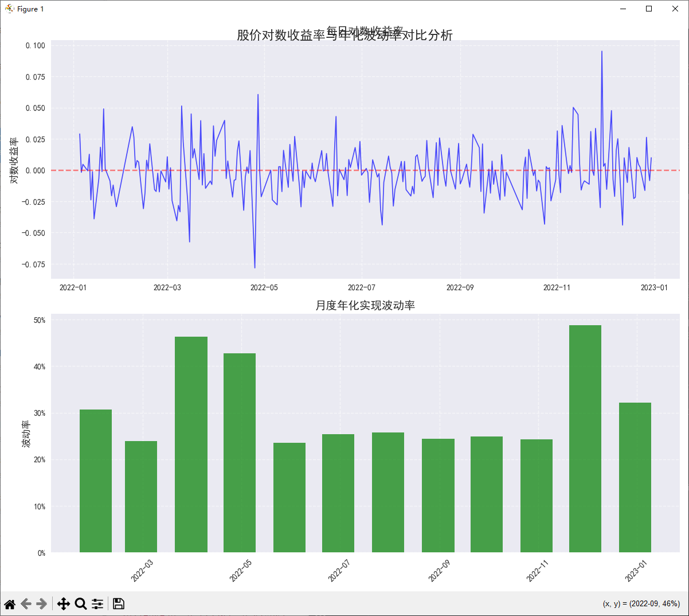Click the first green bar near 31%
689x616 pixels.
[96, 481]
